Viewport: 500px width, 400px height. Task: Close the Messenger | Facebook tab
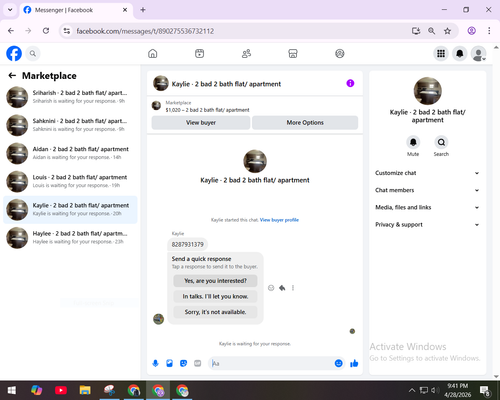click(125, 10)
